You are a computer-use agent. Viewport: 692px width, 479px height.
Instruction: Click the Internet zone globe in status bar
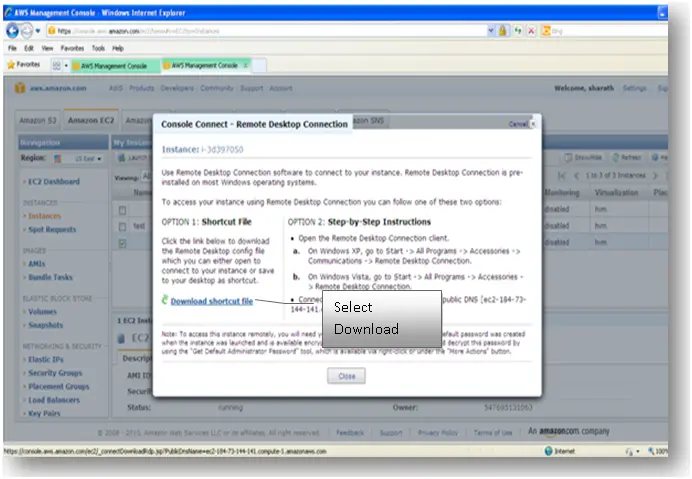pyautogui.click(x=549, y=451)
